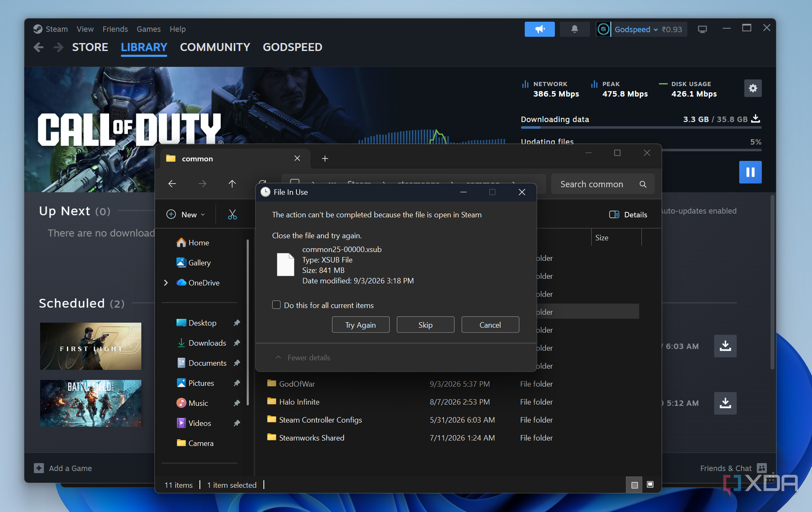Click the Steam announcements megaphone icon
This screenshot has width=812, height=512.
click(539, 29)
